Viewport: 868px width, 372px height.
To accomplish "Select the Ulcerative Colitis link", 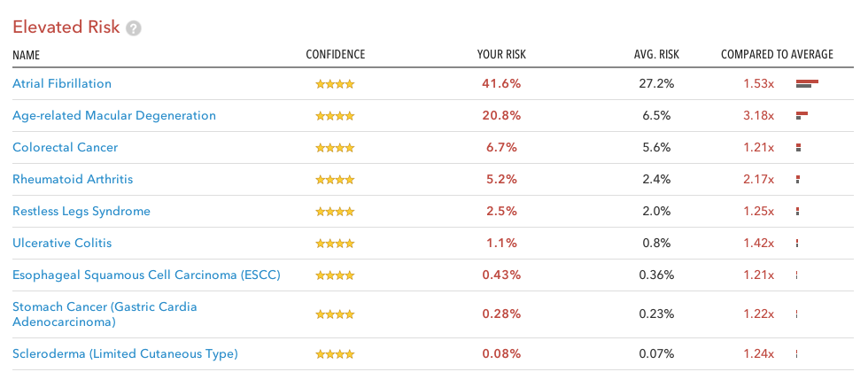I will click(62, 243).
